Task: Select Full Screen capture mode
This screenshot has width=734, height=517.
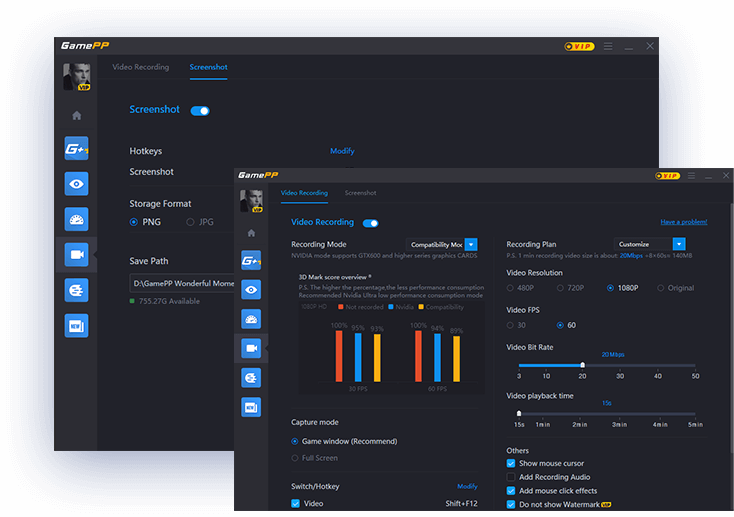Action: tap(294, 458)
